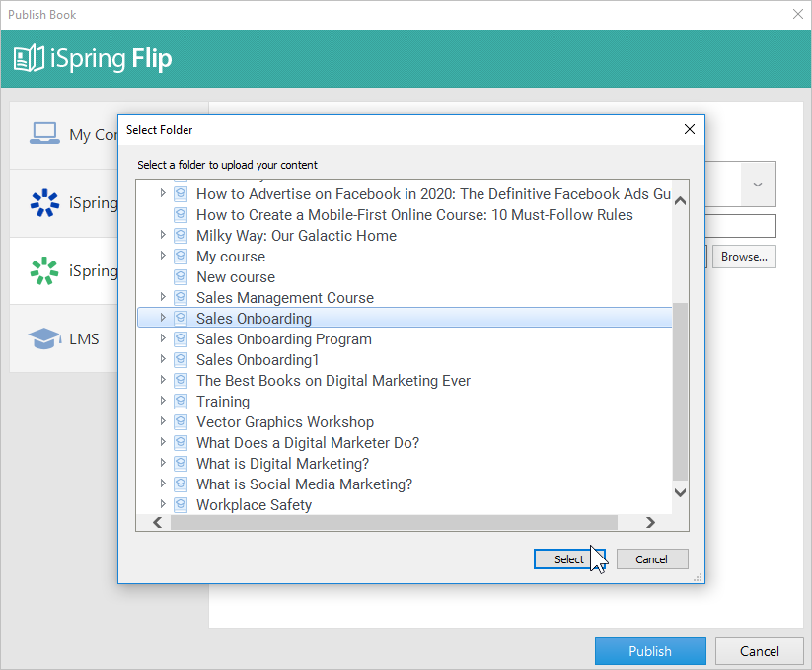The image size is (812, 670).
Task: Expand the Workplace Safety node
Action: [x=163, y=504]
